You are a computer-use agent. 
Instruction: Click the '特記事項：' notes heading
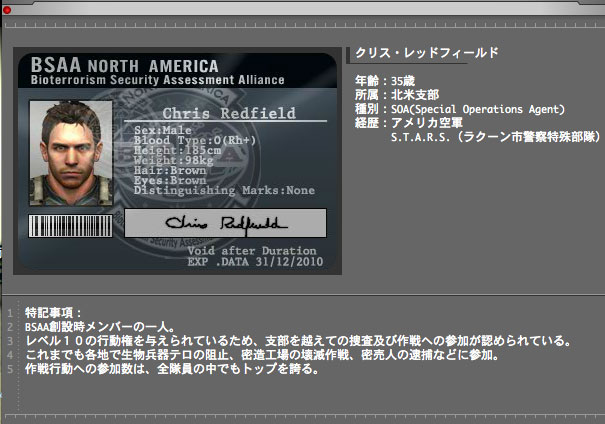click(53, 313)
